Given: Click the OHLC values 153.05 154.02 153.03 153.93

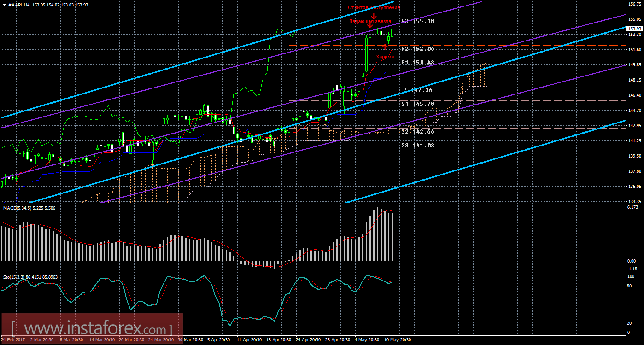Looking at the screenshot, I should click(x=59, y=5).
